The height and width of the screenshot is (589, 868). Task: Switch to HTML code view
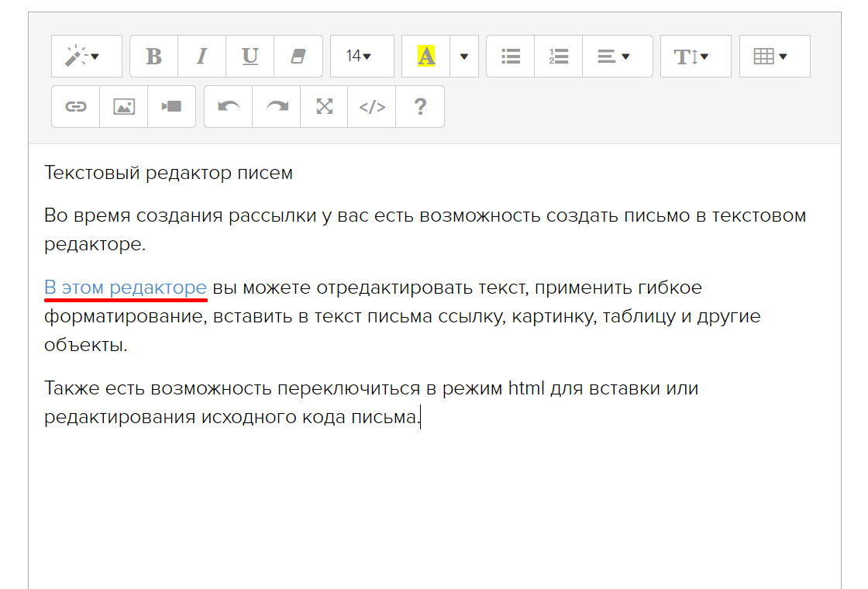[372, 107]
